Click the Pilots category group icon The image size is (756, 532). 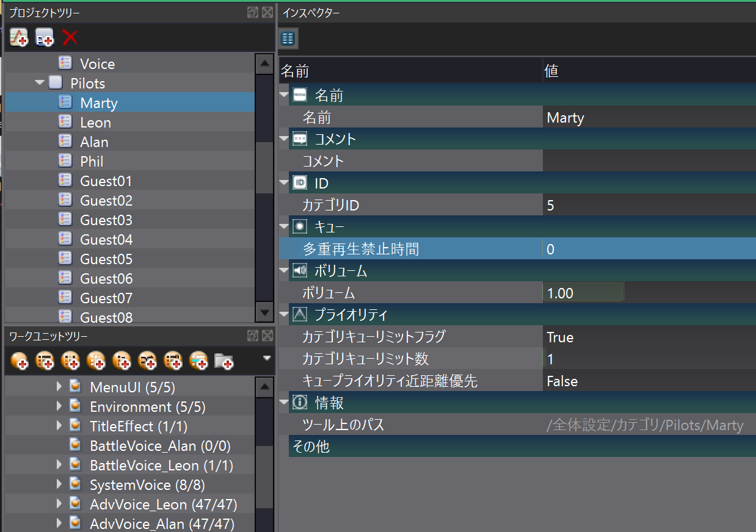pyautogui.click(x=56, y=83)
